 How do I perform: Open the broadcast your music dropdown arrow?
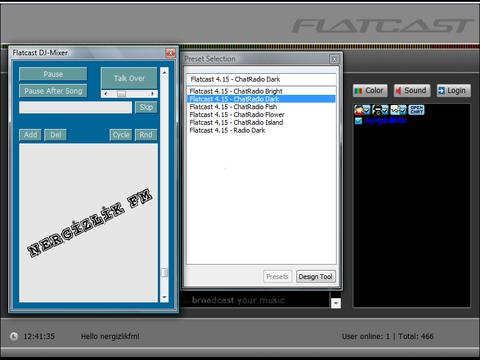tap(336, 303)
